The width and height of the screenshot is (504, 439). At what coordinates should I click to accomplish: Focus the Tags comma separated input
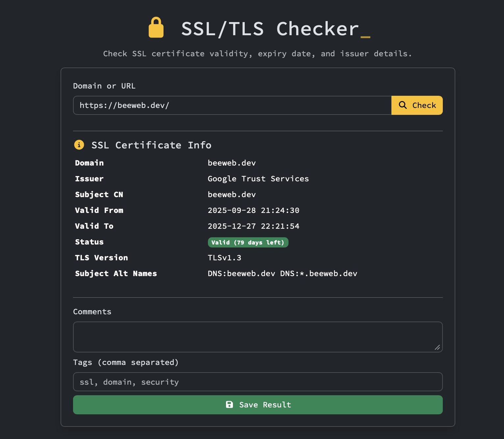click(258, 382)
